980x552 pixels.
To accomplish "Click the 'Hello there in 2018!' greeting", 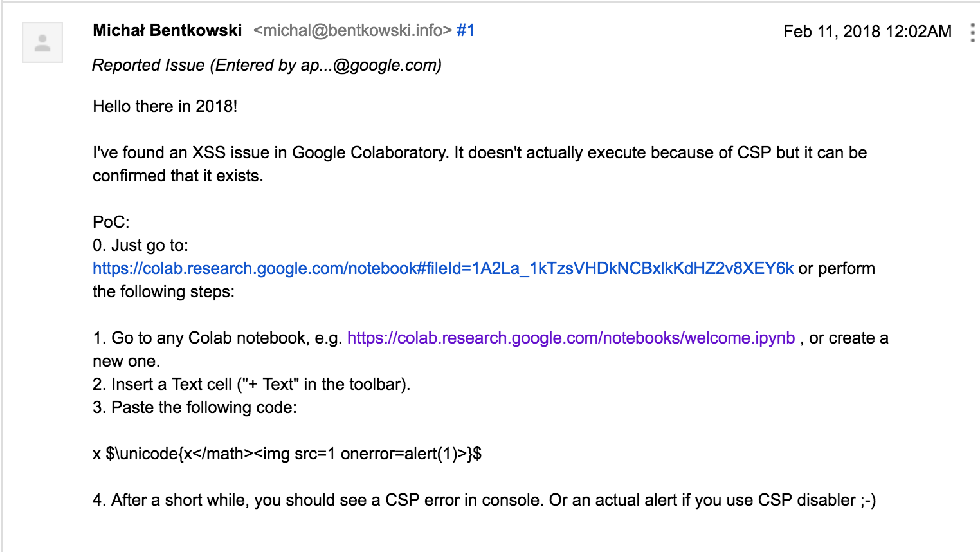I will [165, 106].
